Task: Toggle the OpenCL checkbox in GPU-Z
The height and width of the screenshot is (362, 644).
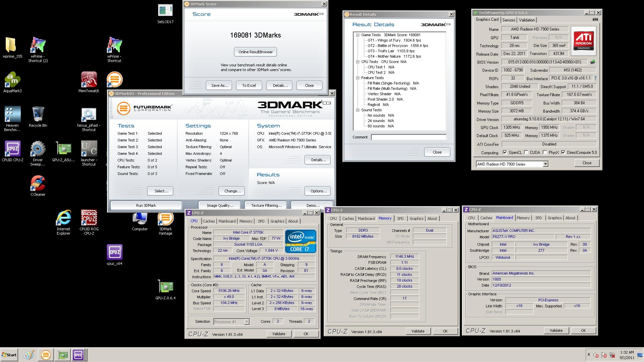Action: (x=505, y=153)
